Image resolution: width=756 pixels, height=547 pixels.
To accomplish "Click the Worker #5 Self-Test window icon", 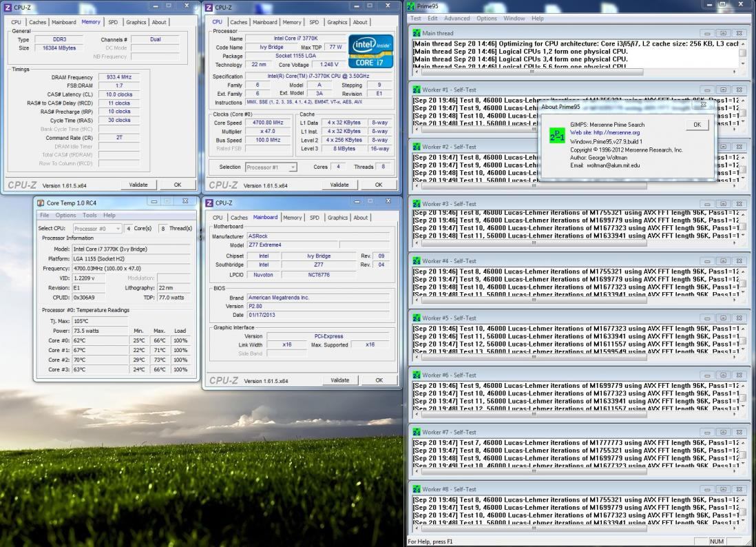I will coord(417,318).
